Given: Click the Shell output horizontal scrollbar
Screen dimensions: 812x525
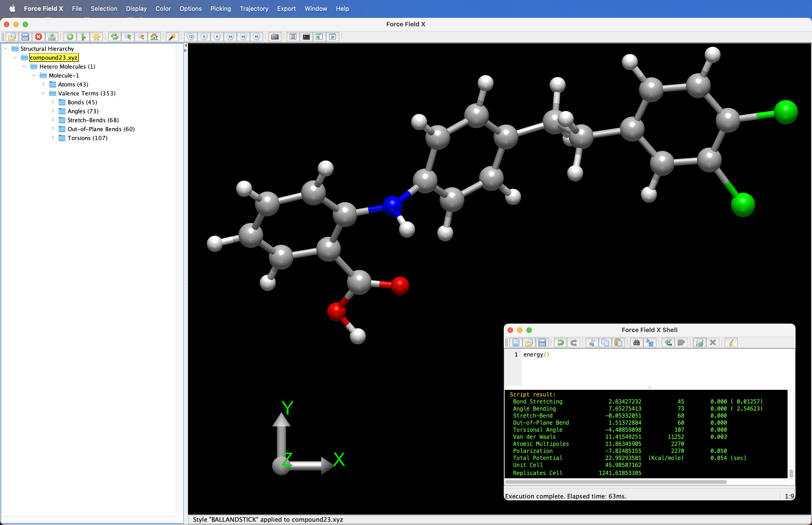Looking at the screenshot, I should point(615,482).
